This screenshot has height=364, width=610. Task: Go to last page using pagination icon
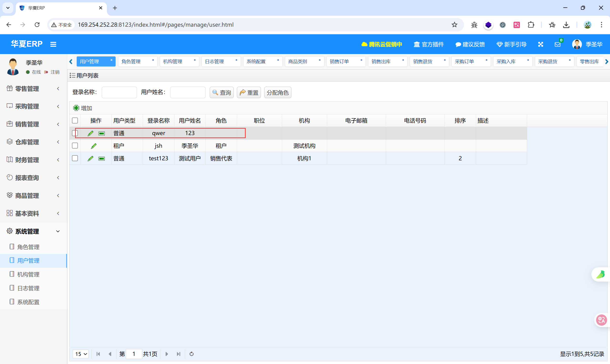point(178,354)
